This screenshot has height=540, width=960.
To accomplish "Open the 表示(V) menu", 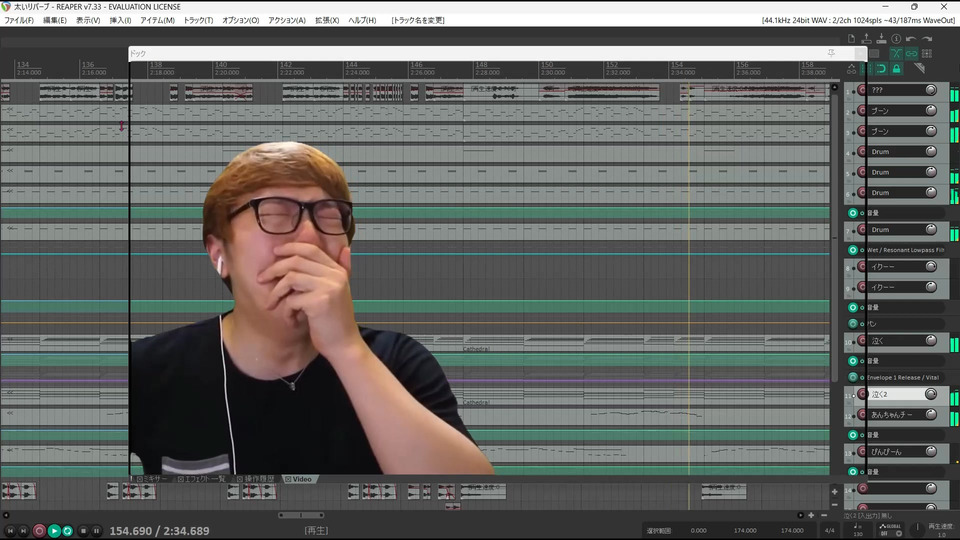I will pyautogui.click(x=88, y=20).
